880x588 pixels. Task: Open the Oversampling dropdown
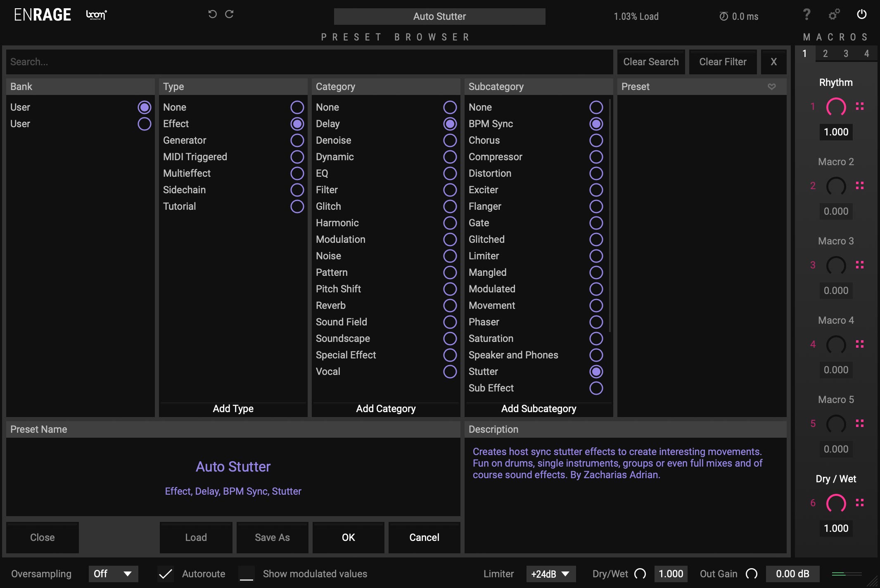pos(113,574)
